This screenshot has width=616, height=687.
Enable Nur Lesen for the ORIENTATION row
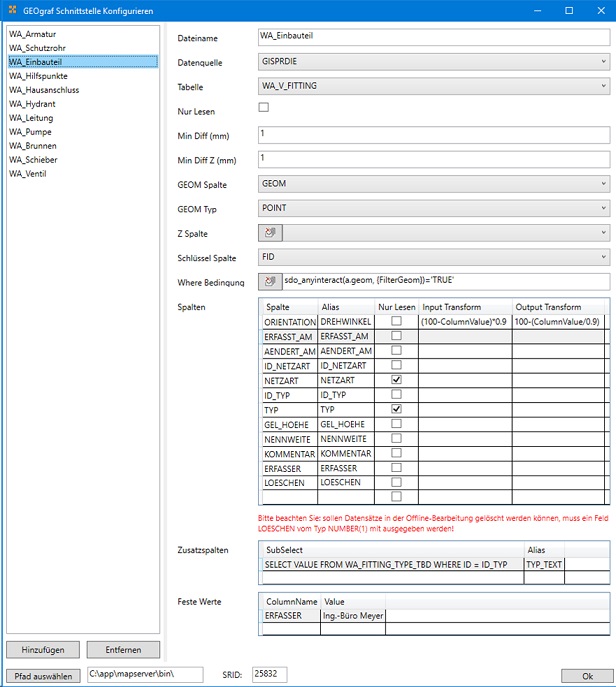[398, 322]
